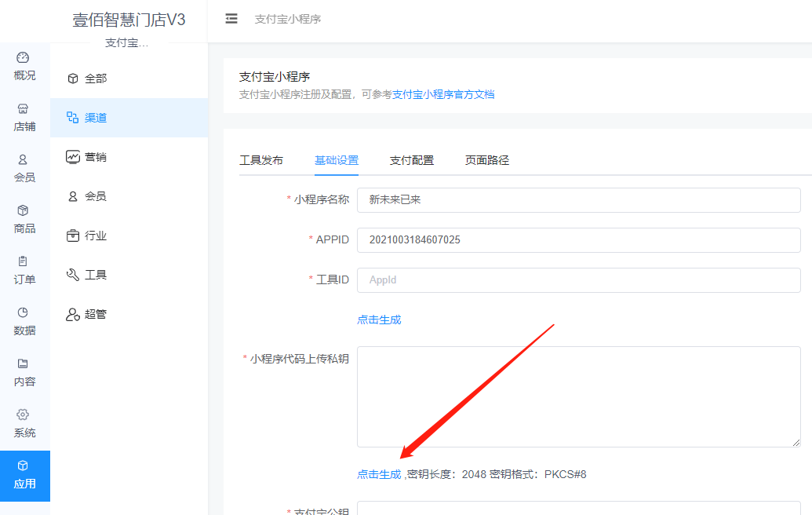Switch to the 工具发布 tab
This screenshot has height=515, width=812.
point(261,161)
